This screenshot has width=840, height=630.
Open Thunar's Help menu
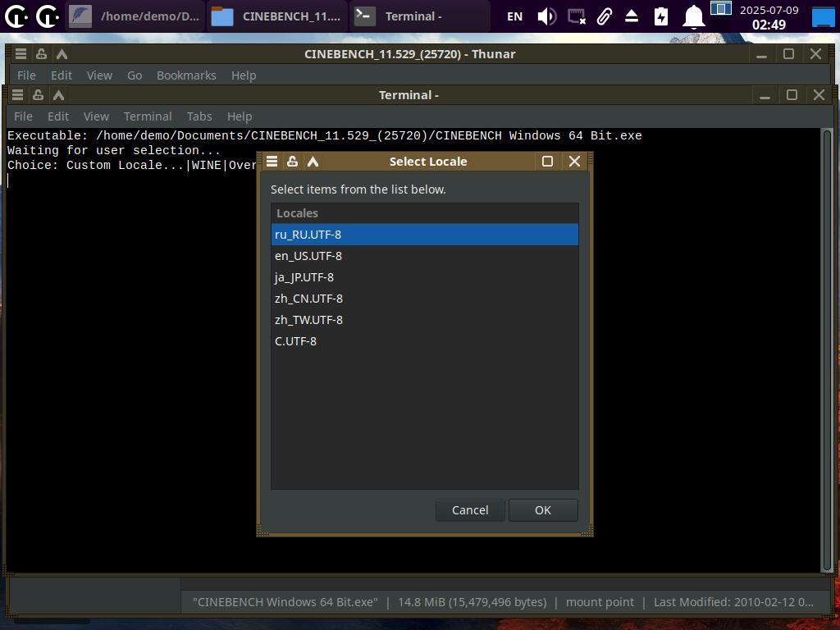point(244,75)
